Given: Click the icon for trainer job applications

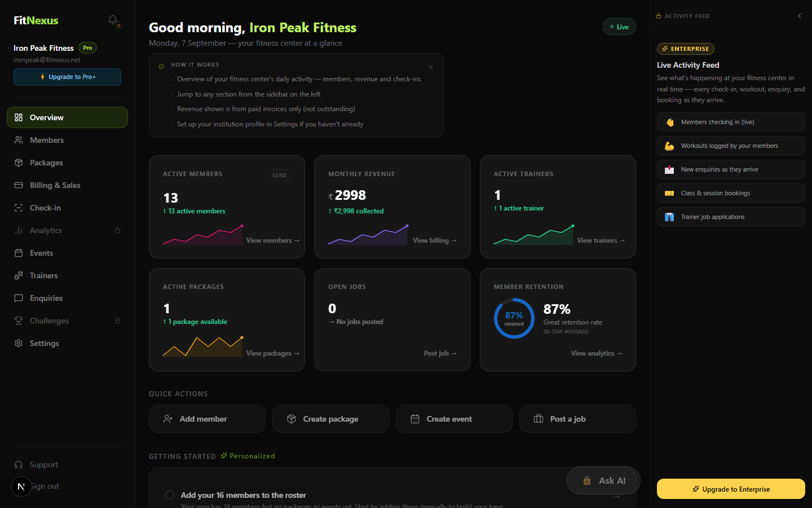Looking at the screenshot, I should click(669, 217).
